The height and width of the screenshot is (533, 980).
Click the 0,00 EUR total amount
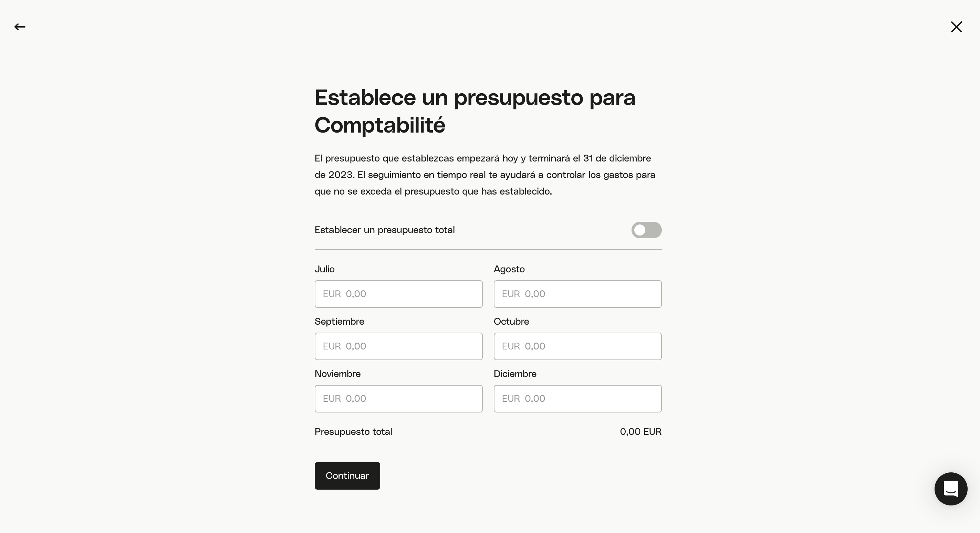[x=641, y=431]
